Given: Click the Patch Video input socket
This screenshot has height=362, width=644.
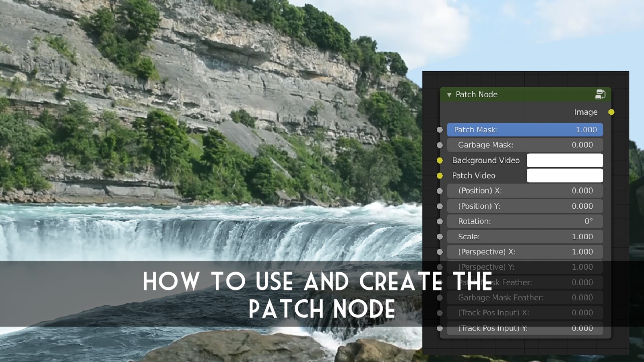Looking at the screenshot, I should pyautogui.click(x=440, y=176).
